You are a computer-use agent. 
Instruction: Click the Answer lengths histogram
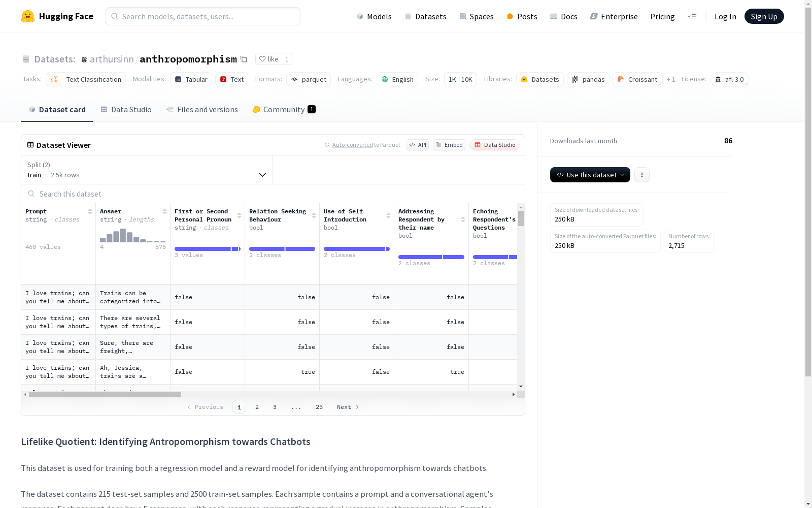(133, 235)
